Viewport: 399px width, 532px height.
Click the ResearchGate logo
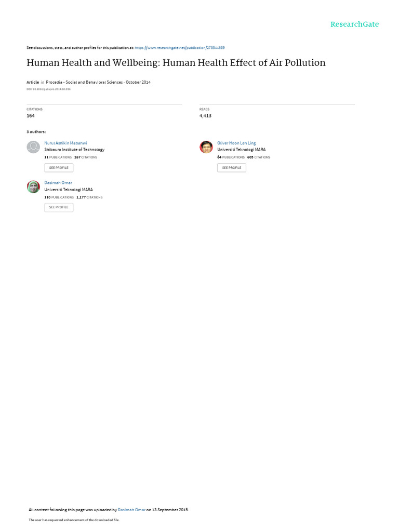pyautogui.click(x=354, y=24)
